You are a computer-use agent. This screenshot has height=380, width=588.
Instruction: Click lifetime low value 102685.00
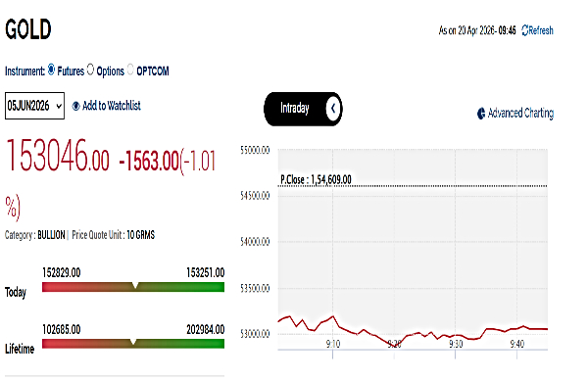tap(62, 330)
